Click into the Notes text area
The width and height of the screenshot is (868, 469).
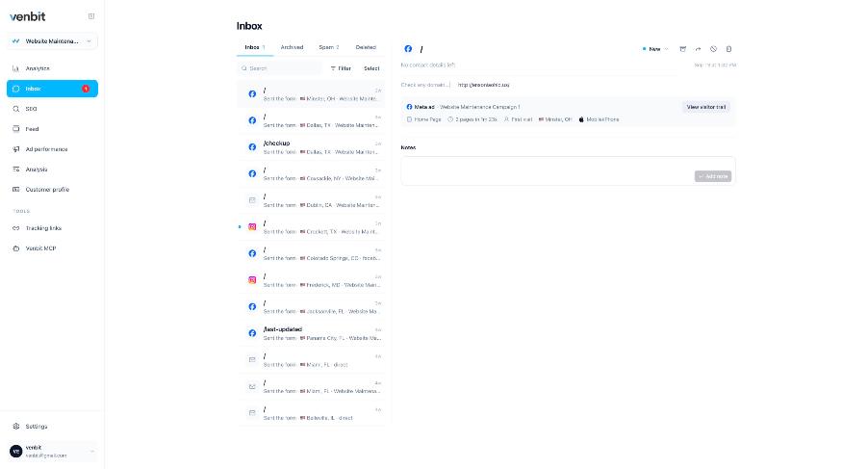(x=568, y=171)
